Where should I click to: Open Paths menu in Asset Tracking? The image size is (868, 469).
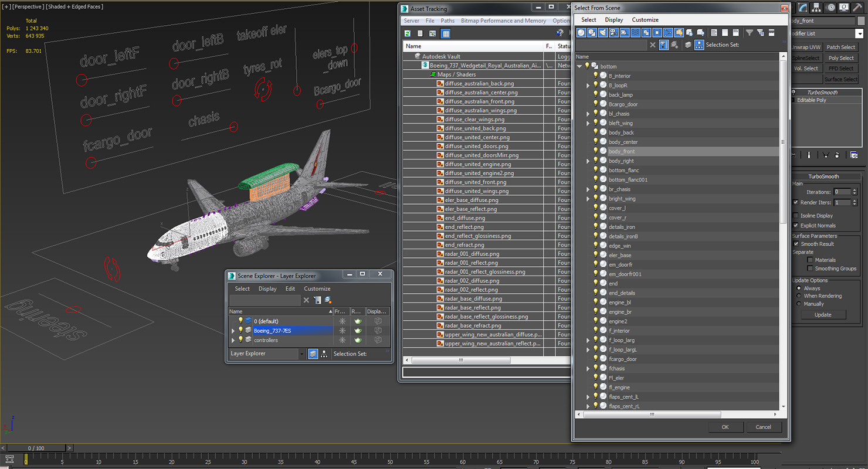pos(447,21)
